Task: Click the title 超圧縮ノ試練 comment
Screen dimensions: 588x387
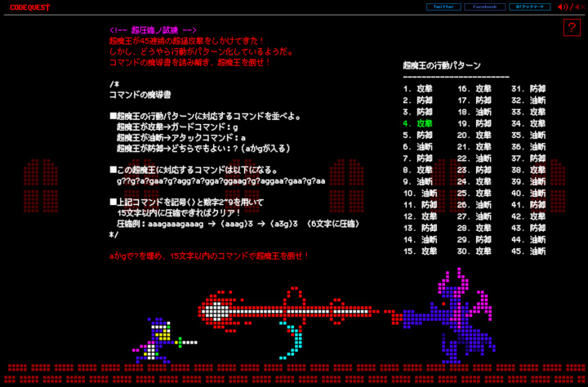Action: click(153, 30)
